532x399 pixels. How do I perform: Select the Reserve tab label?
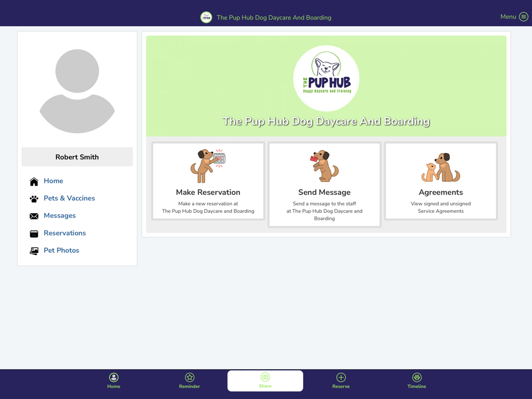click(x=341, y=386)
